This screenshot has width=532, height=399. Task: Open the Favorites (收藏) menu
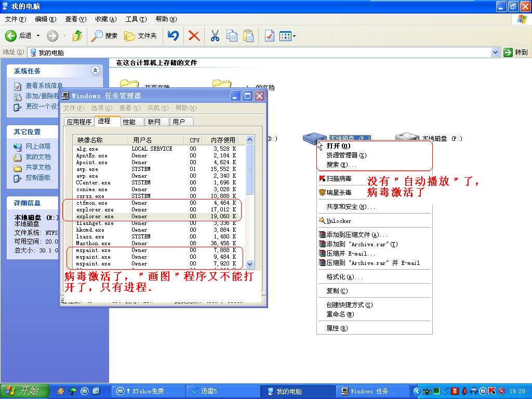tap(105, 19)
